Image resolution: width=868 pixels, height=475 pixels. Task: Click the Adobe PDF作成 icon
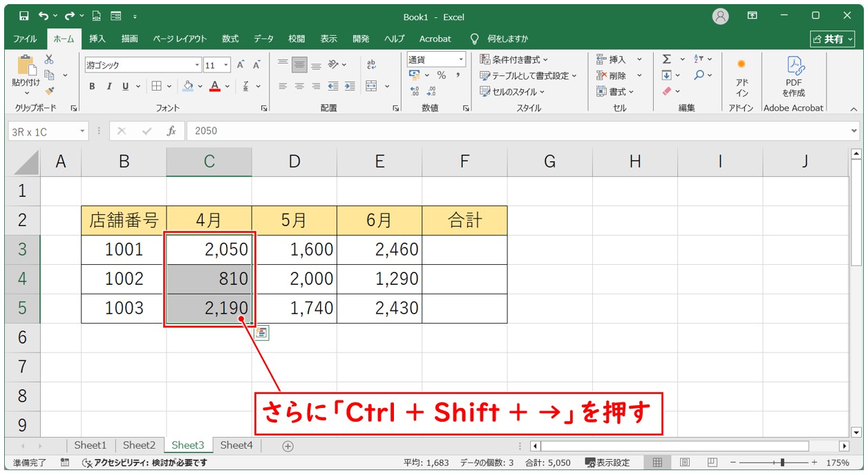coord(793,76)
